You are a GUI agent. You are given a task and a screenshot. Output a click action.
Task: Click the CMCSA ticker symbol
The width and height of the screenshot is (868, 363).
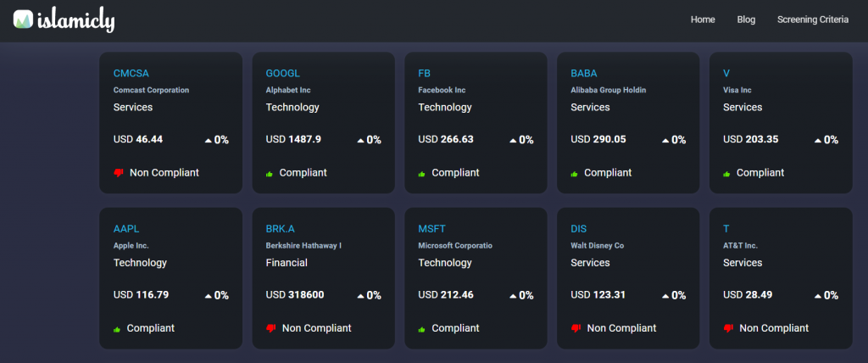tap(131, 73)
